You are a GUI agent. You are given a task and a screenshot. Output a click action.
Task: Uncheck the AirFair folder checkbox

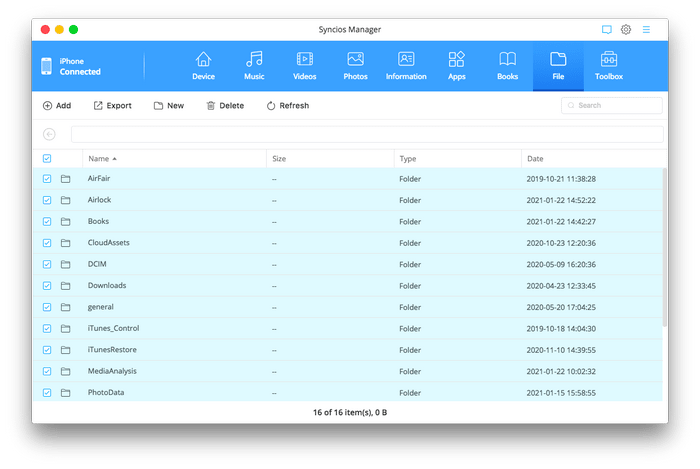(47, 179)
